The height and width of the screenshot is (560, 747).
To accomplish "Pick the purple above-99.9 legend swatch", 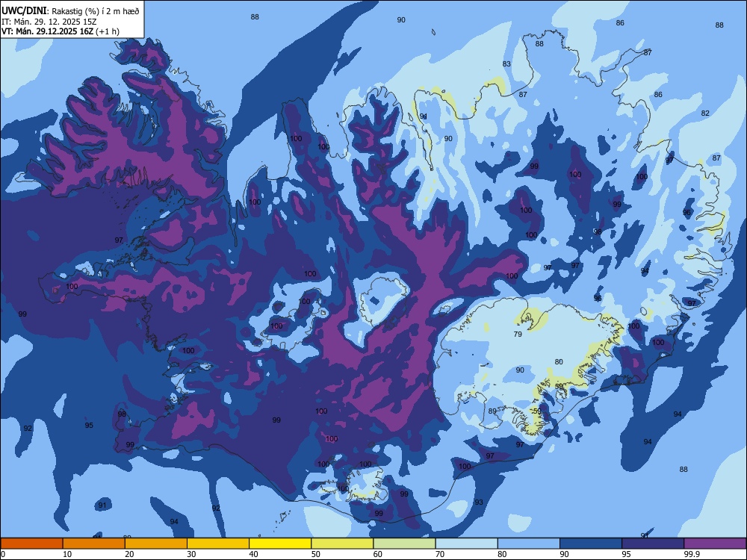I will click(x=715, y=544).
